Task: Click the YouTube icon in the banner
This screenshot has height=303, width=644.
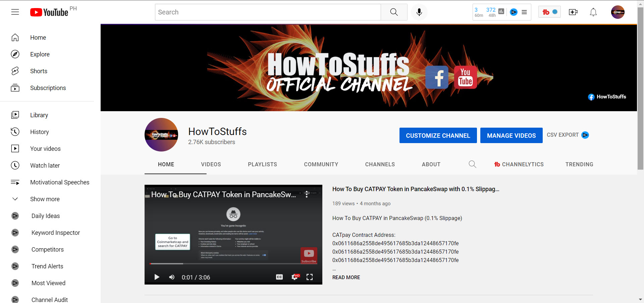Action: click(x=466, y=77)
